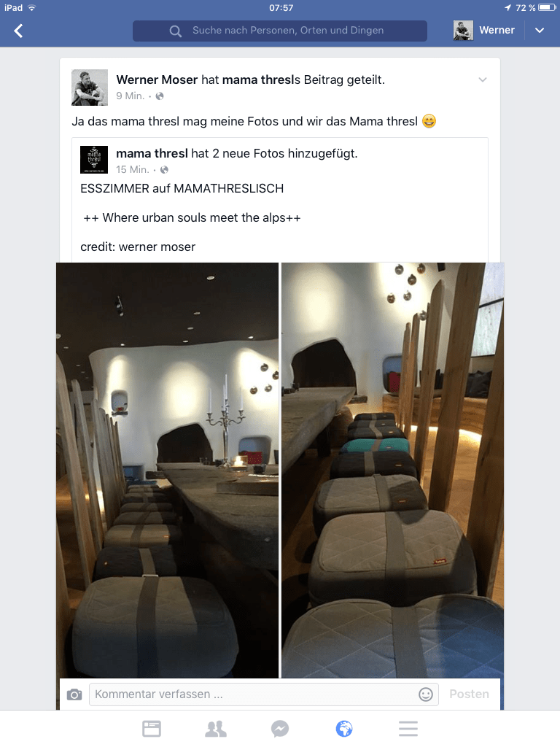Tap the back arrow icon
560x747 pixels.
[18, 31]
